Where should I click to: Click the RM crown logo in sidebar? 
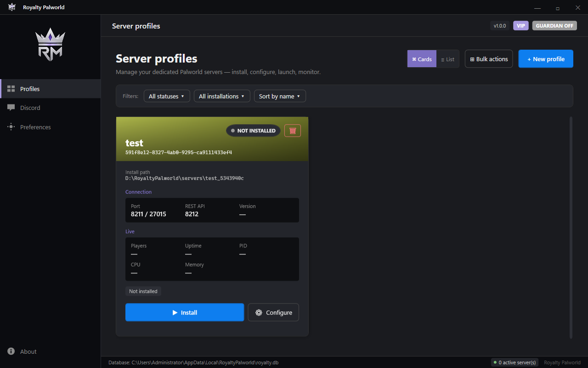pos(51,45)
